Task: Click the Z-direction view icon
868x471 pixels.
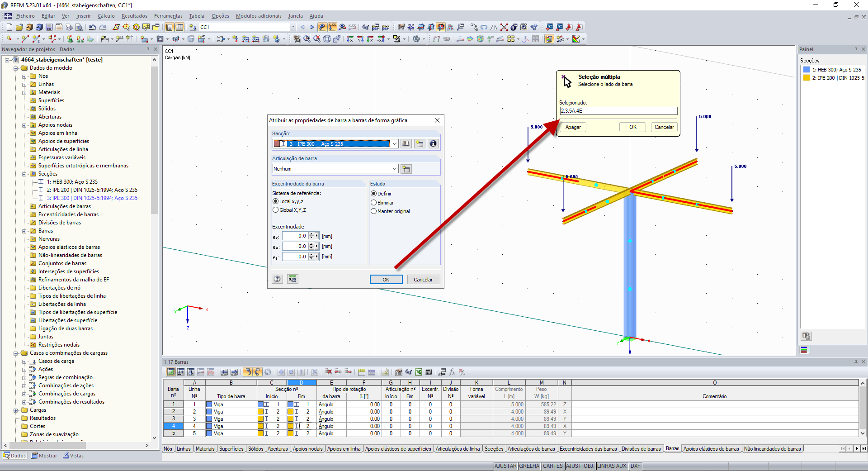Action: point(370,39)
